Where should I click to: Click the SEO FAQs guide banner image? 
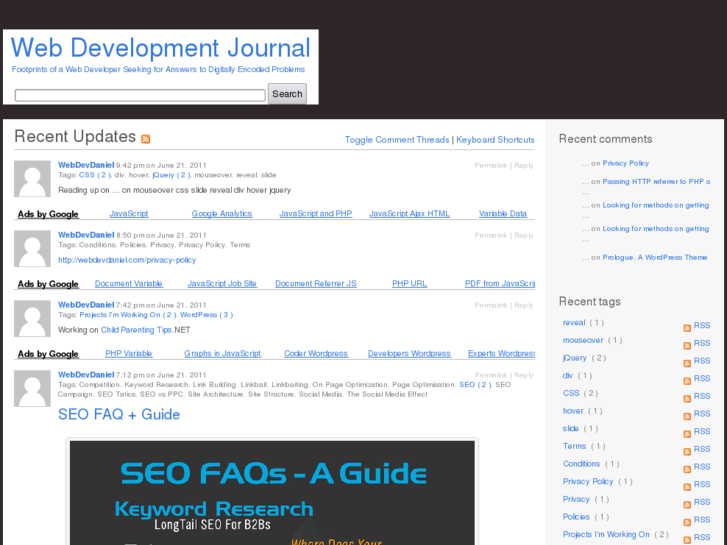point(272,492)
